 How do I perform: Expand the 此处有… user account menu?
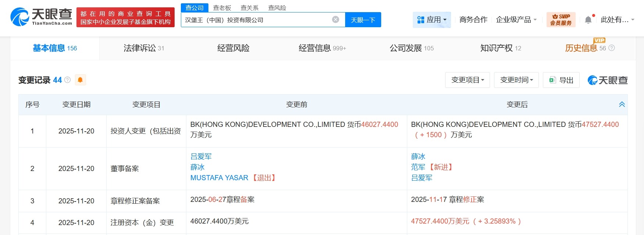[x=618, y=19]
